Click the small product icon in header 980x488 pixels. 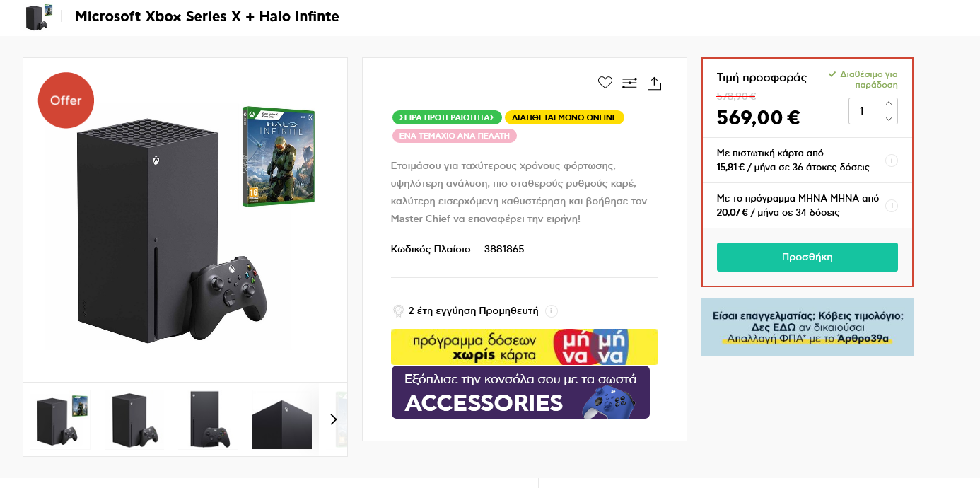(39, 17)
